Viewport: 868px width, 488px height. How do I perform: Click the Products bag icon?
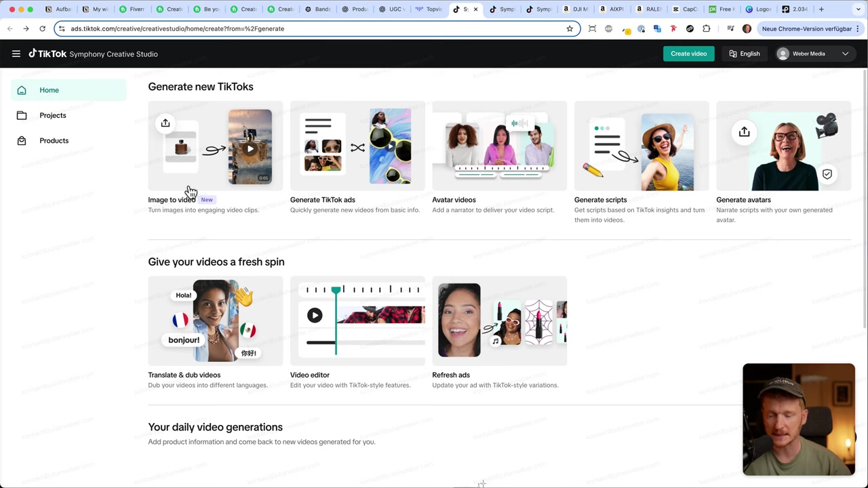coord(22,140)
